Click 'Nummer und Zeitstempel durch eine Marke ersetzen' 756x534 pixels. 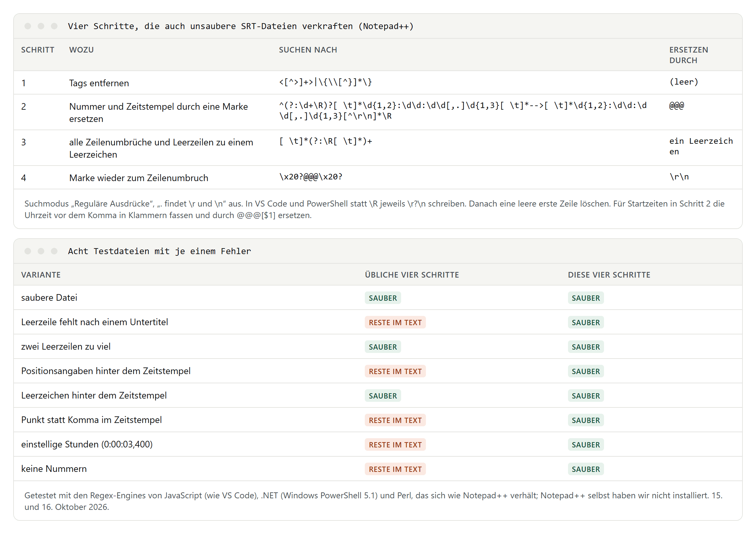(158, 113)
